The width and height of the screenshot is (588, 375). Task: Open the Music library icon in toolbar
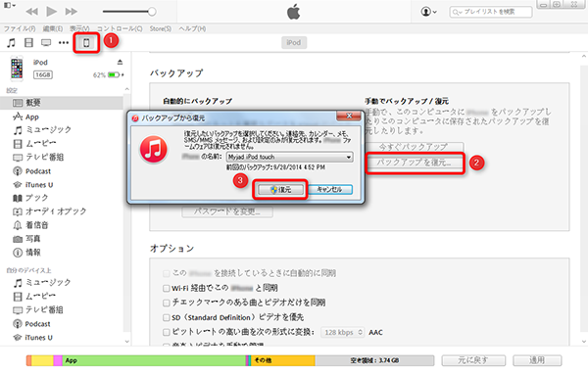(x=11, y=43)
